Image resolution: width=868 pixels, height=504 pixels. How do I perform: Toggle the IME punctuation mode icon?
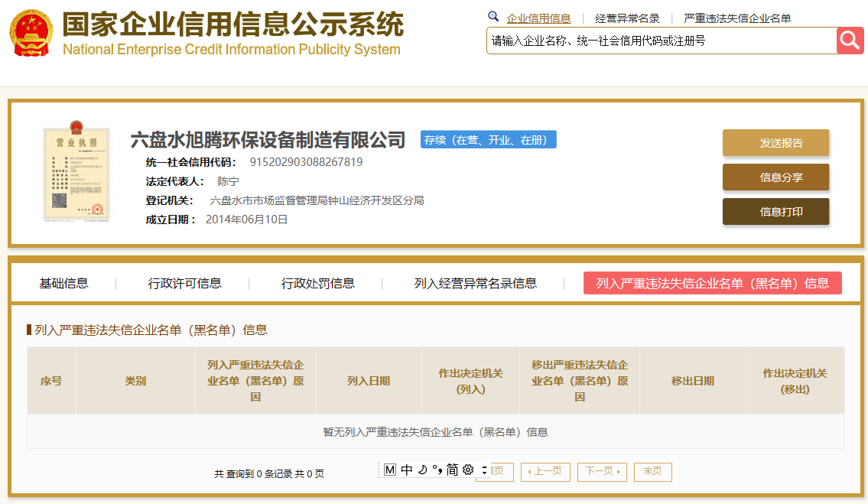pyautogui.click(x=437, y=470)
